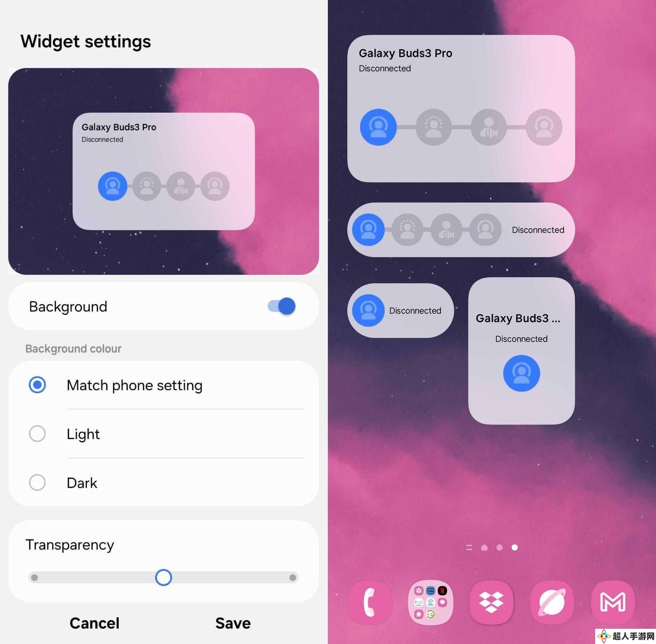Click Cancel to discard widget settings
The height and width of the screenshot is (644, 656).
coord(94,622)
